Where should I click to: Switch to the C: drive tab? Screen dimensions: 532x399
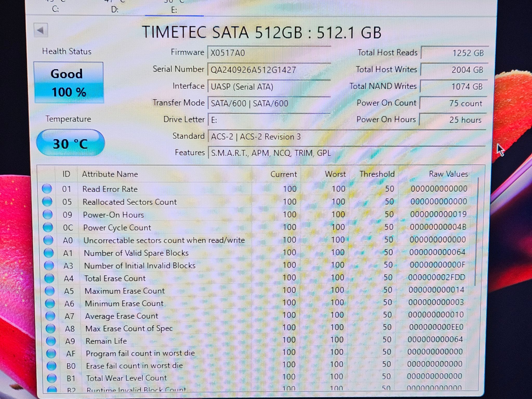(x=56, y=9)
